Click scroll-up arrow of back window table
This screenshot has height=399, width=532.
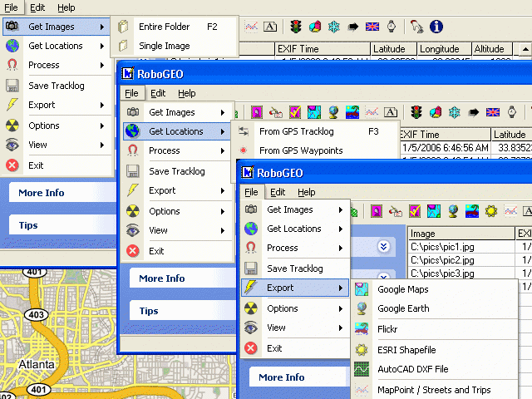click(525, 49)
